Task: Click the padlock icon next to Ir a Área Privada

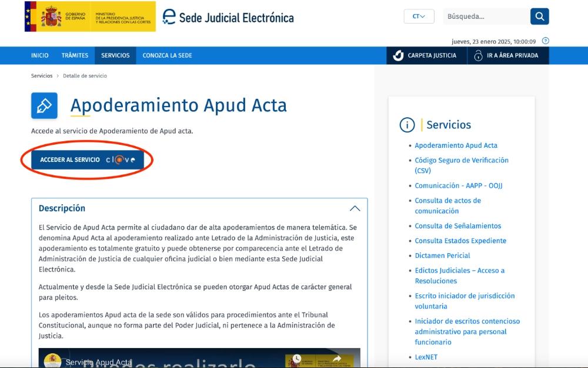Action: point(478,55)
